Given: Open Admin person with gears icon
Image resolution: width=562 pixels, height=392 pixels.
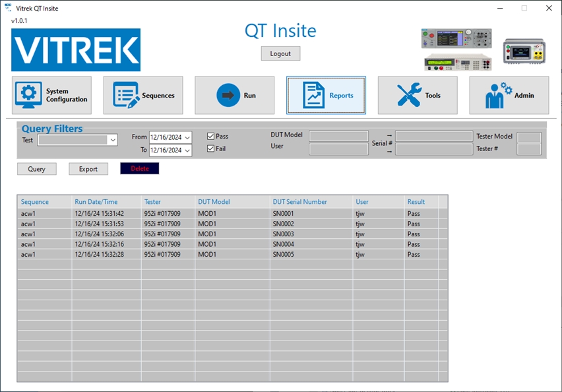Looking at the screenshot, I should coord(498,95).
